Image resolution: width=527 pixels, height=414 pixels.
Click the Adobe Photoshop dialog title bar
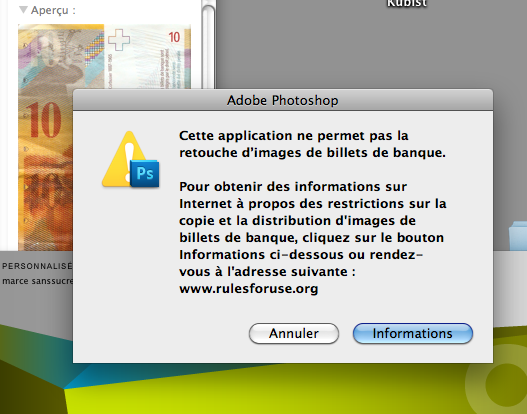click(283, 100)
